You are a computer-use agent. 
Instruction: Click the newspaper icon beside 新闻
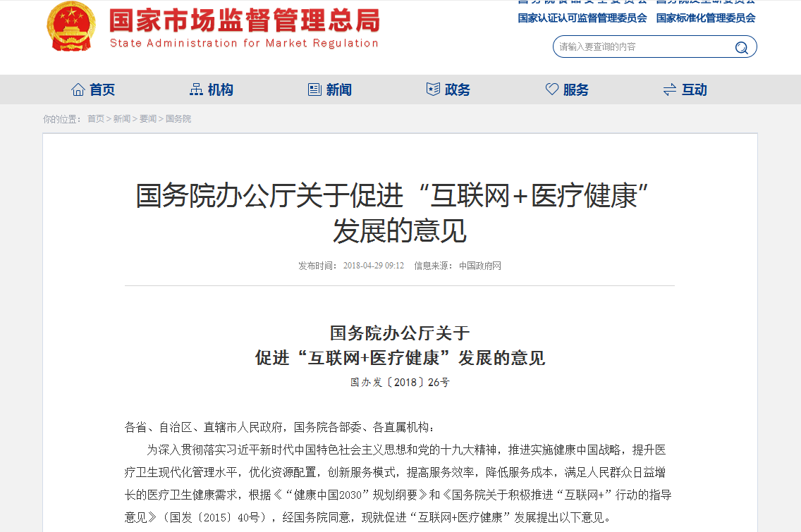point(314,89)
